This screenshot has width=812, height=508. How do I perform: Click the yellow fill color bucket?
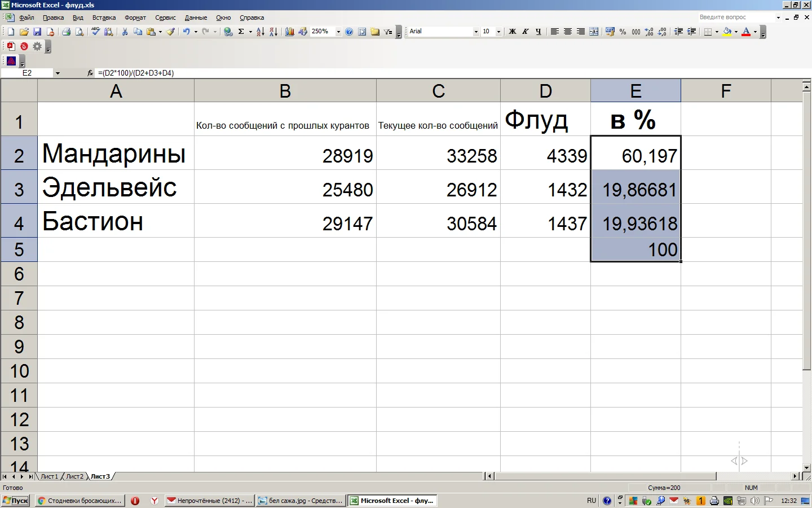tap(727, 32)
